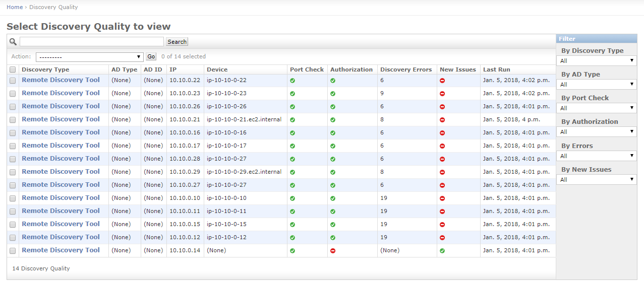
Task: Click Port Check icon for 10.10.0.17
Action: click(292, 146)
